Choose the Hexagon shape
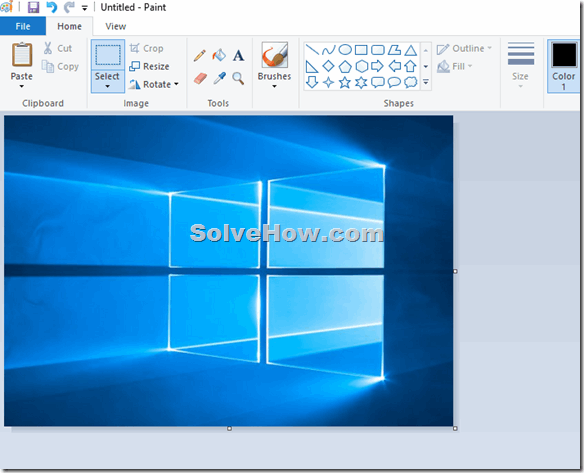 pyautogui.click(x=362, y=66)
